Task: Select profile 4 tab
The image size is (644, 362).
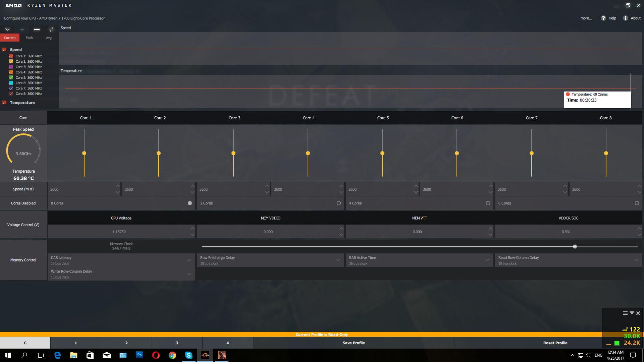Action: point(228,343)
